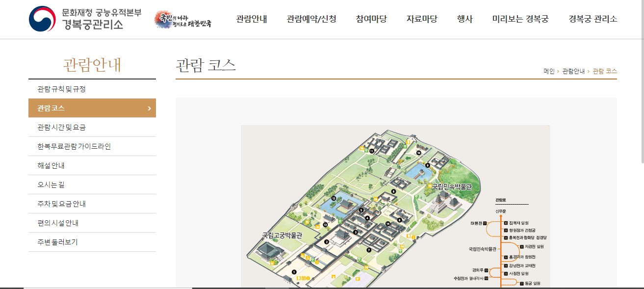Open the 관람예약/신청 top menu
The image size is (644, 289).
[311, 19]
